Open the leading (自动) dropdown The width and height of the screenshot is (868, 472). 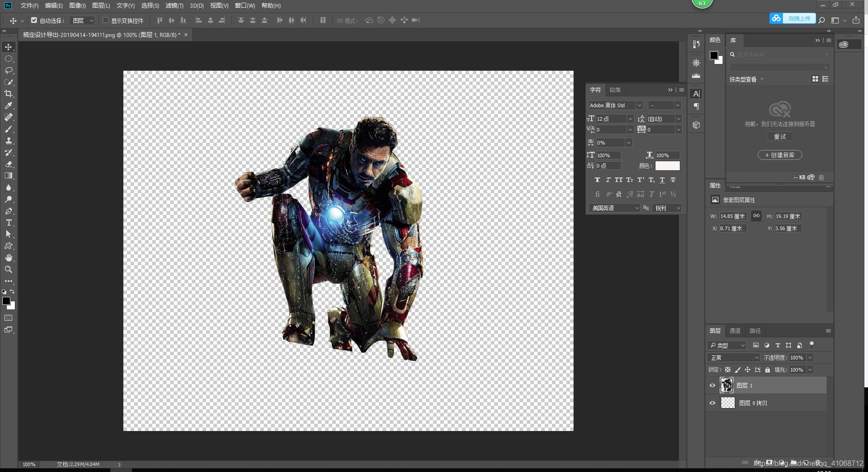678,119
